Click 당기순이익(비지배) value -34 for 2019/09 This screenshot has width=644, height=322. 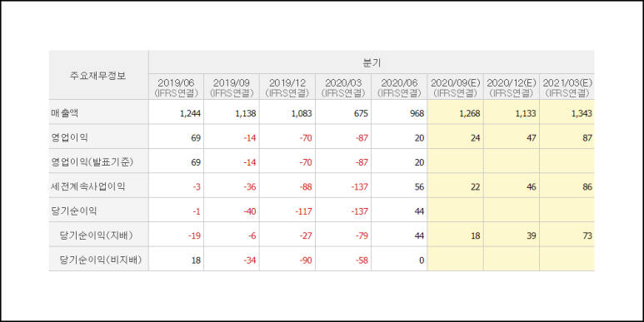249,260
